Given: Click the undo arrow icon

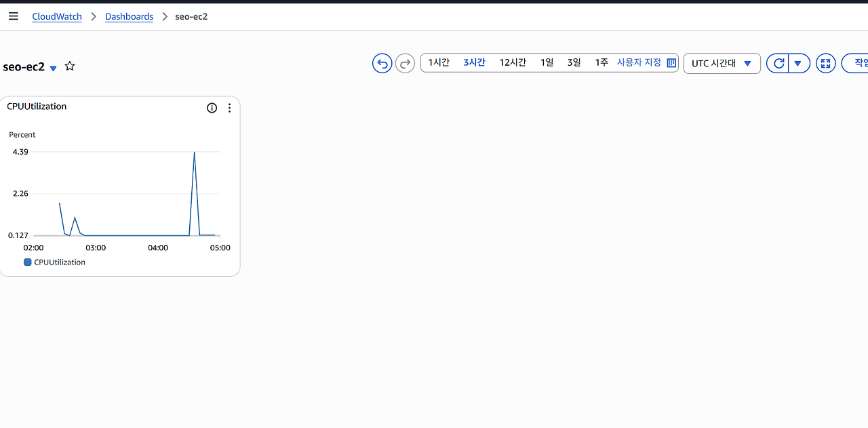Looking at the screenshot, I should coord(382,62).
